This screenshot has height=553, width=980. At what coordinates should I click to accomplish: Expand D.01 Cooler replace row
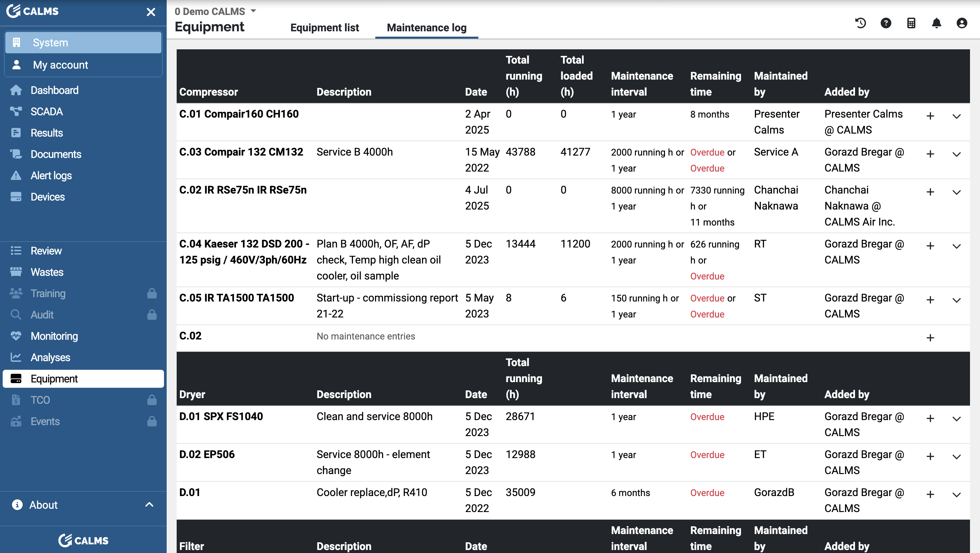click(x=956, y=495)
